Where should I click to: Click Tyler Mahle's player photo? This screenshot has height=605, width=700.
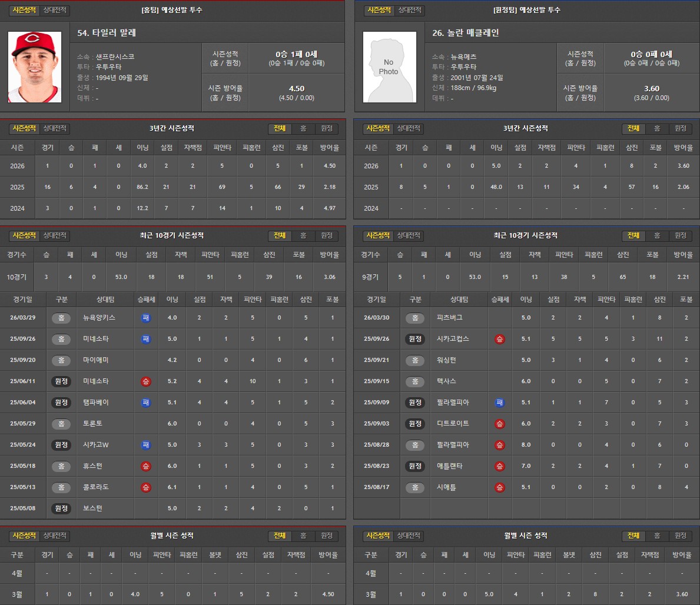click(35, 67)
